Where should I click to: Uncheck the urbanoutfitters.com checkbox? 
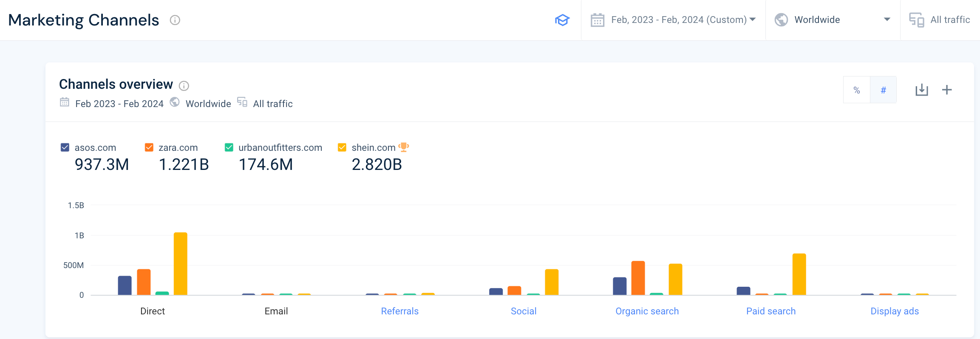pyautogui.click(x=229, y=147)
